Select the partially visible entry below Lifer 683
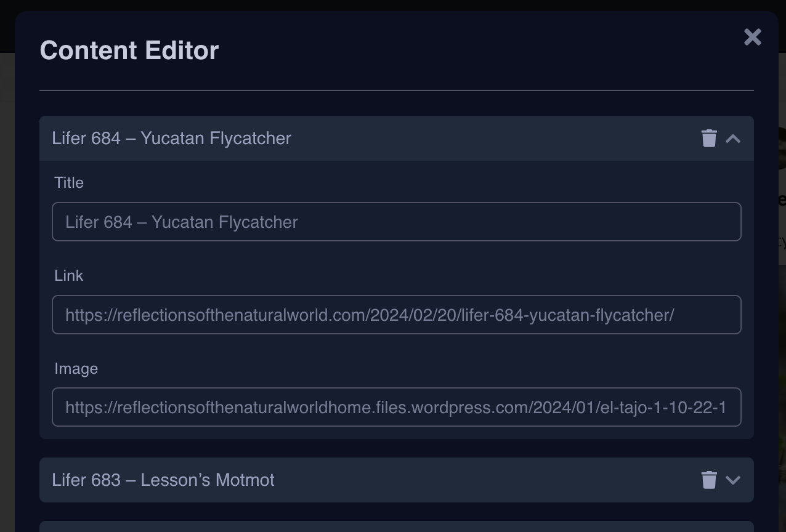 [396, 526]
